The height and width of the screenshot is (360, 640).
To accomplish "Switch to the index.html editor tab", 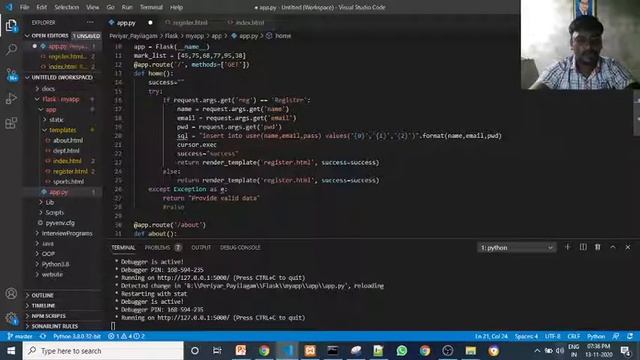I will 249,23.
